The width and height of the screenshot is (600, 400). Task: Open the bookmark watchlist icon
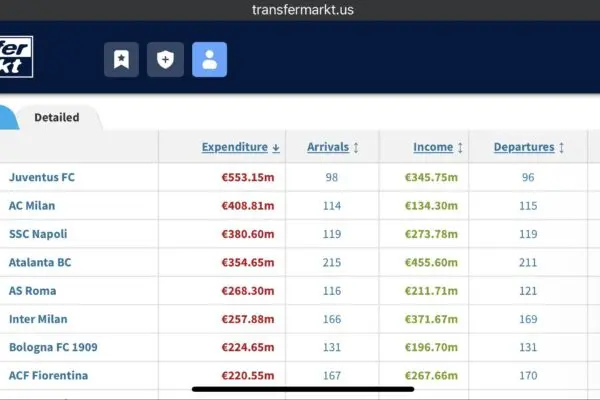(x=121, y=60)
